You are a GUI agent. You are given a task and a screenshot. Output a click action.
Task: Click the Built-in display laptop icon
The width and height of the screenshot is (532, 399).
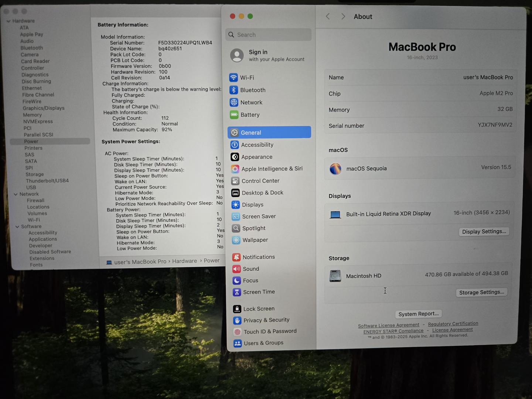click(x=335, y=215)
